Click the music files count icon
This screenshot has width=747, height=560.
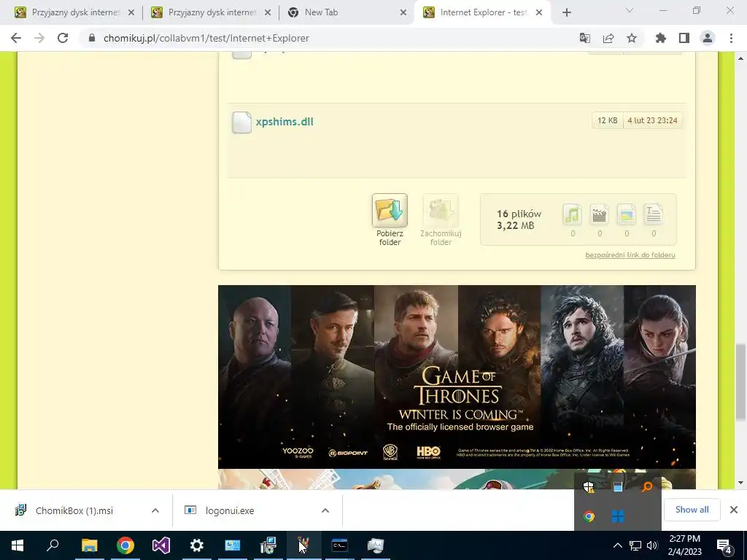[572, 214]
